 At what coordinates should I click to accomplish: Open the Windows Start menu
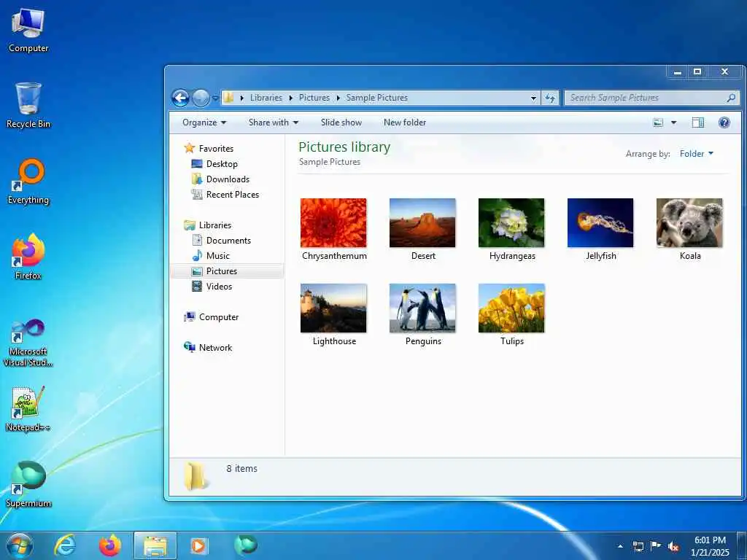point(20,545)
